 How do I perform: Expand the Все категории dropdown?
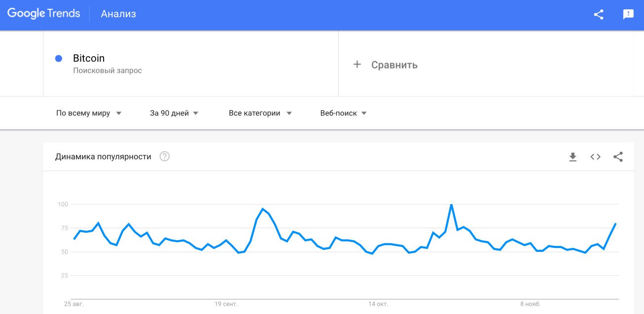[260, 113]
